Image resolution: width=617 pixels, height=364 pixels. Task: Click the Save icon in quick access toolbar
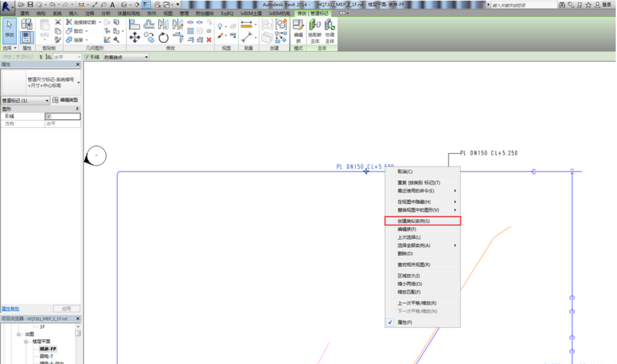30,5
